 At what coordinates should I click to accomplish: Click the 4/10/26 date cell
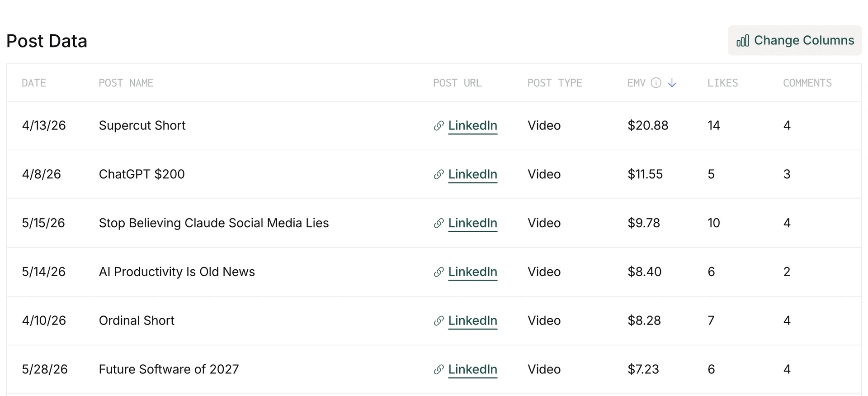pos(44,320)
